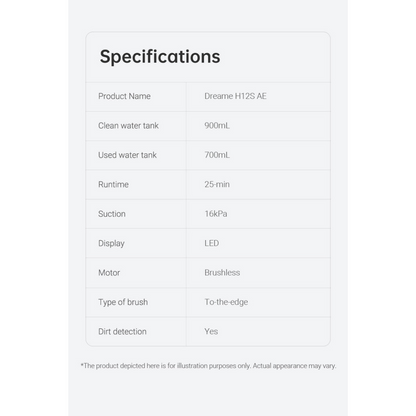
Task: Click the 25-min runtime value
Action: (217, 184)
